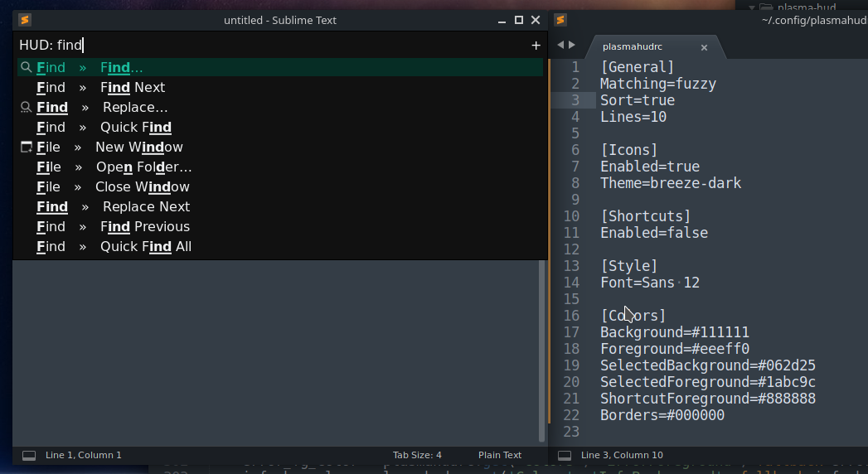
Task: Click the HUD: find search field
Action: pyautogui.click(x=271, y=45)
